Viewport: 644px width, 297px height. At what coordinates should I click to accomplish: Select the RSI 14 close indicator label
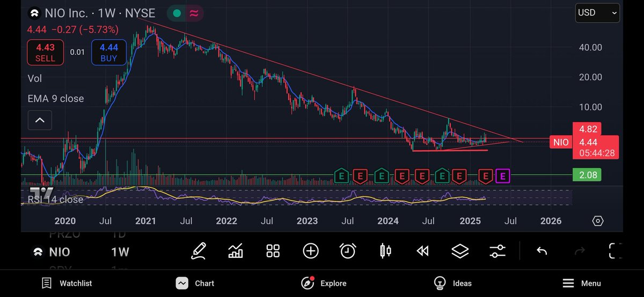[x=56, y=200]
